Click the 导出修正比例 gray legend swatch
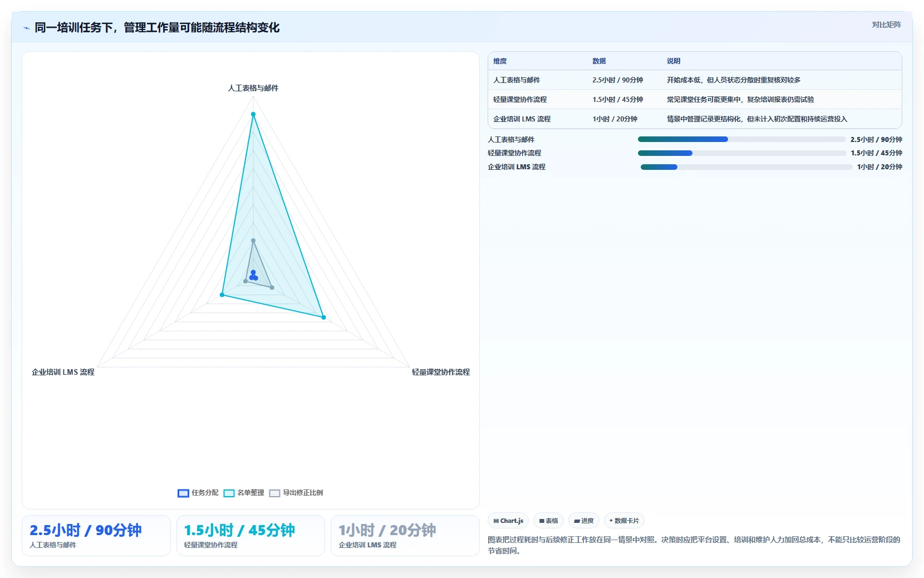 [x=274, y=493]
